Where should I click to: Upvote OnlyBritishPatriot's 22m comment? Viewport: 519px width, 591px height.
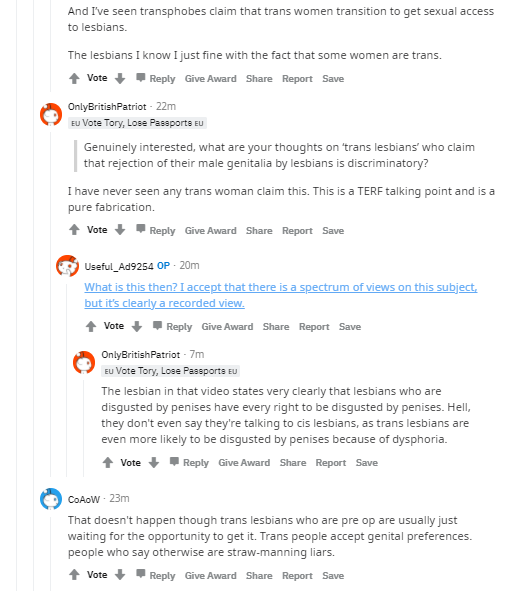coord(74,230)
